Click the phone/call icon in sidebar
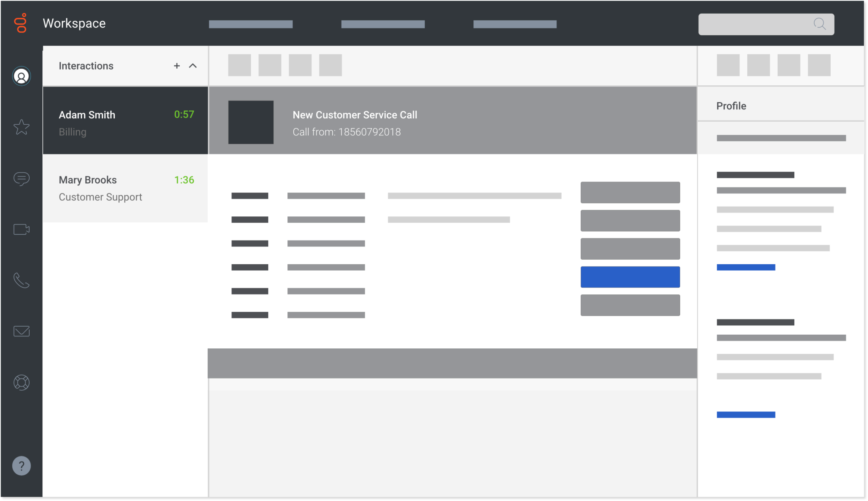The width and height of the screenshot is (868, 501). point(22,280)
